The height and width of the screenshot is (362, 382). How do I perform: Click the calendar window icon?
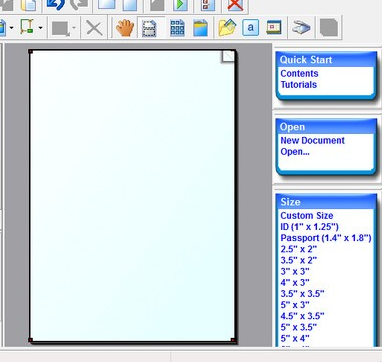click(274, 28)
